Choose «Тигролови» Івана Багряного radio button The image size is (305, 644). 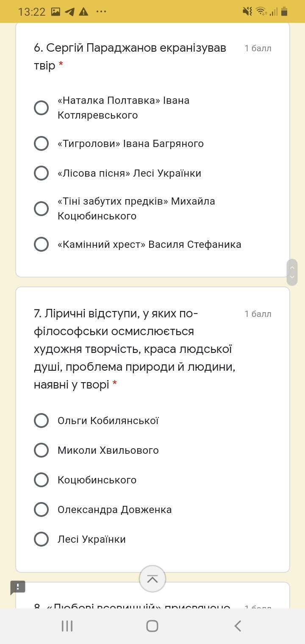pos(42,144)
